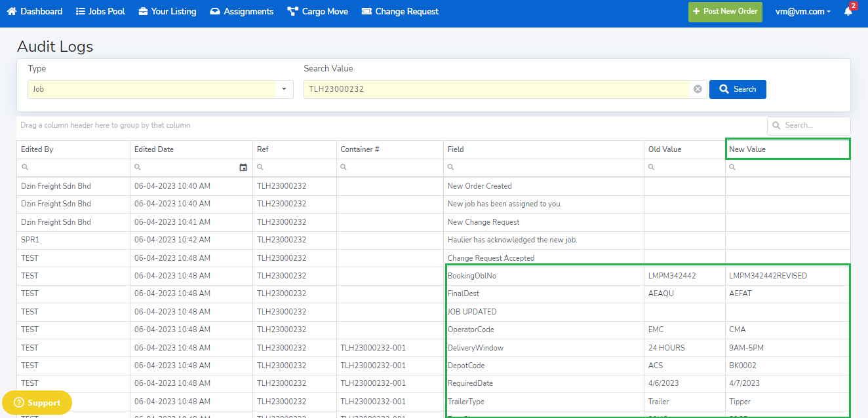
Task: Click the Field column filter search icon
Action: [x=452, y=168]
